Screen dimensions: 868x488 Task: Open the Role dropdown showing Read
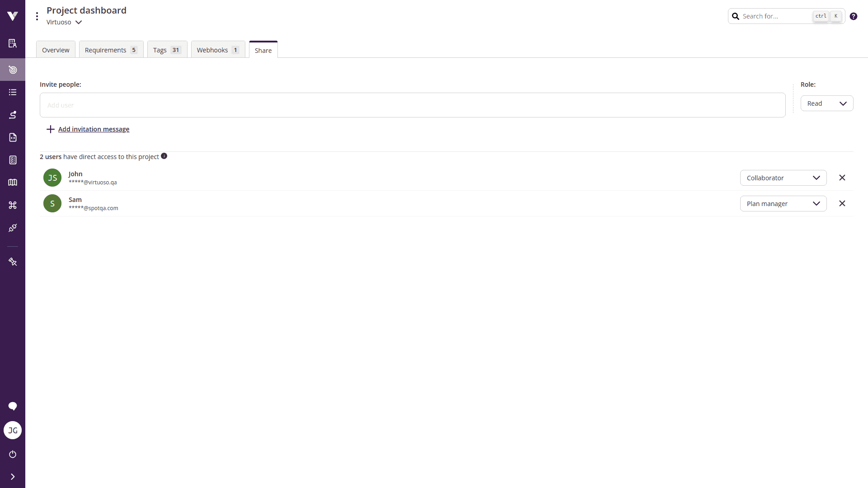click(827, 103)
